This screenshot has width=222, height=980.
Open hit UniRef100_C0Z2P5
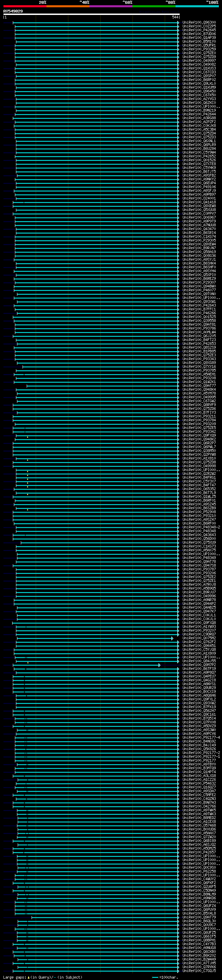tap(199, 26)
